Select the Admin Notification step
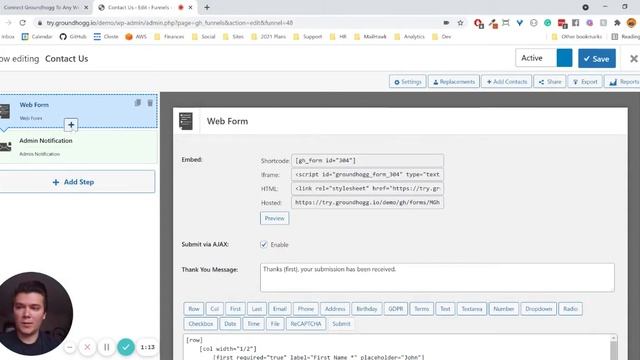640x360 pixels. pyautogui.click(x=78, y=147)
